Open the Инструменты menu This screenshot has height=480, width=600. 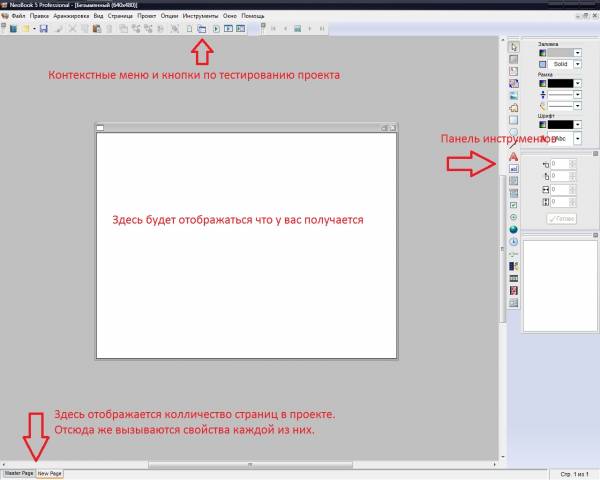200,17
